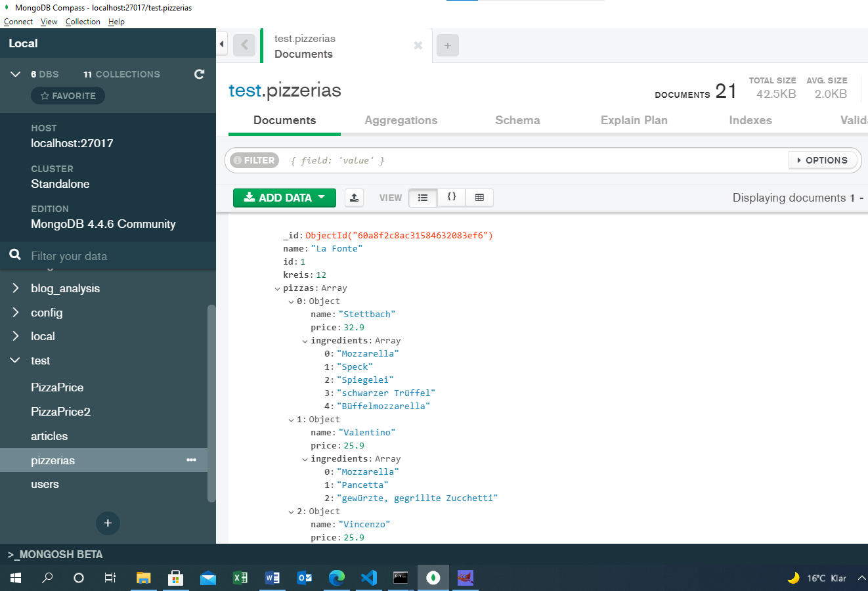This screenshot has width=868, height=591.
Task: Expand the blog_analysis database
Action: pyautogui.click(x=16, y=288)
